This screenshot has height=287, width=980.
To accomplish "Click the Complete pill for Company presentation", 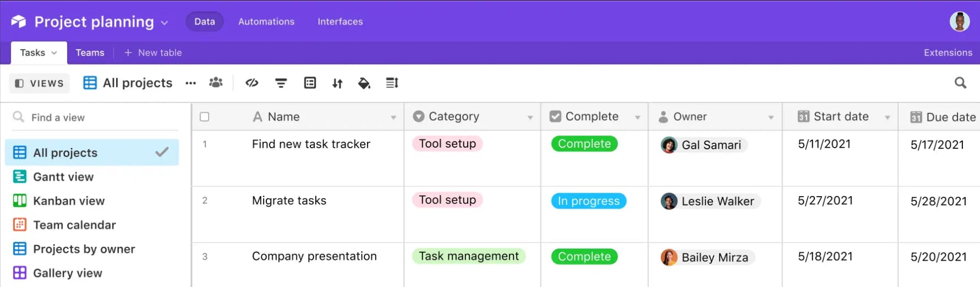I will (x=584, y=256).
